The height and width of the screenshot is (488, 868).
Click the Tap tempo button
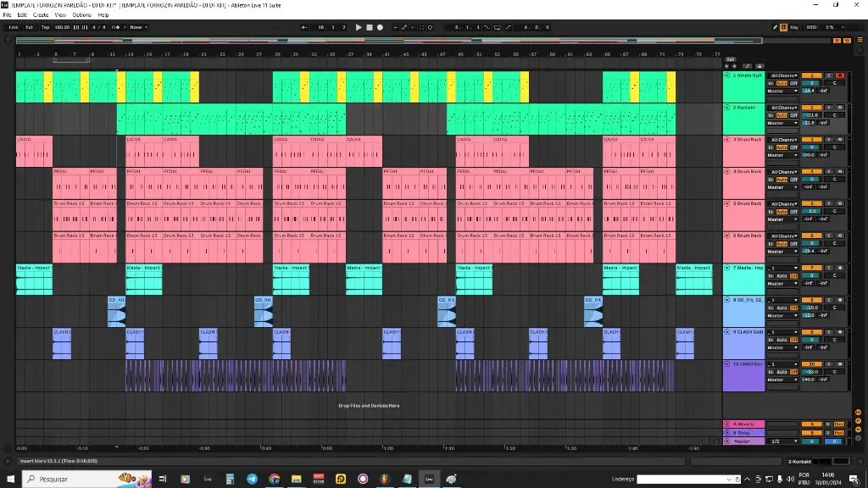pos(46,27)
